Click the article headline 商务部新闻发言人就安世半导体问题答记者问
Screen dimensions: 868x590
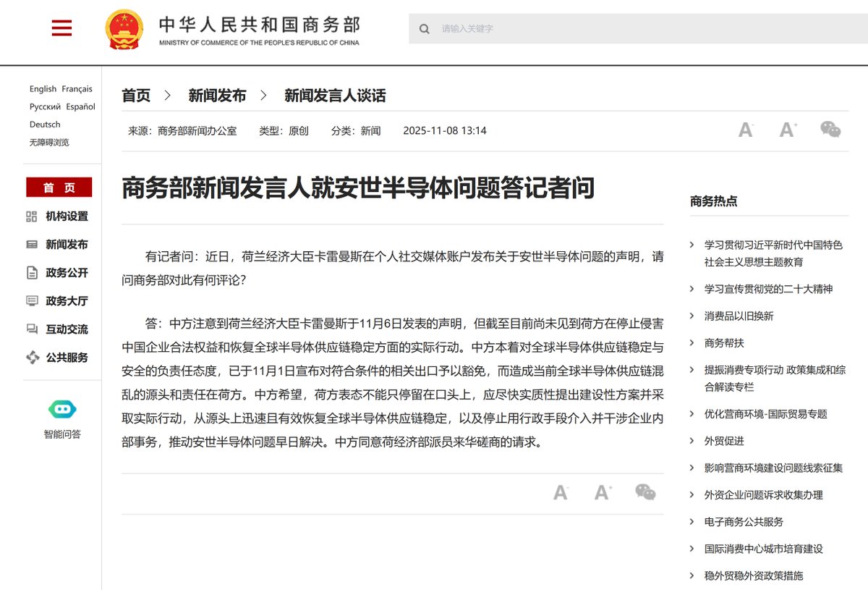point(358,187)
